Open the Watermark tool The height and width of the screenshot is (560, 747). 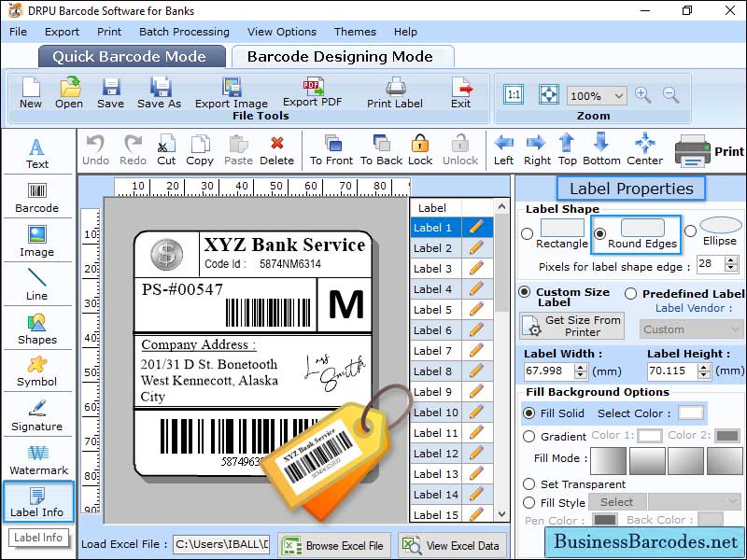[37, 460]
